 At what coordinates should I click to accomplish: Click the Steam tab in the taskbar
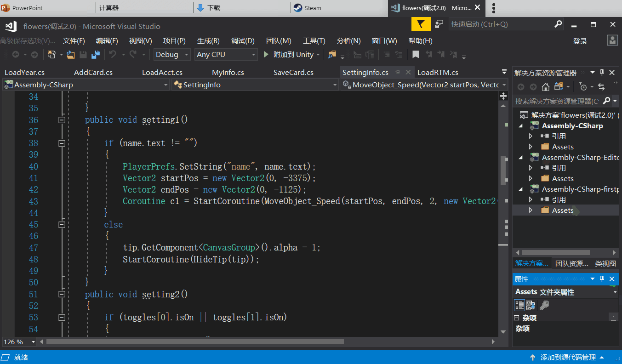click(313, 8)
